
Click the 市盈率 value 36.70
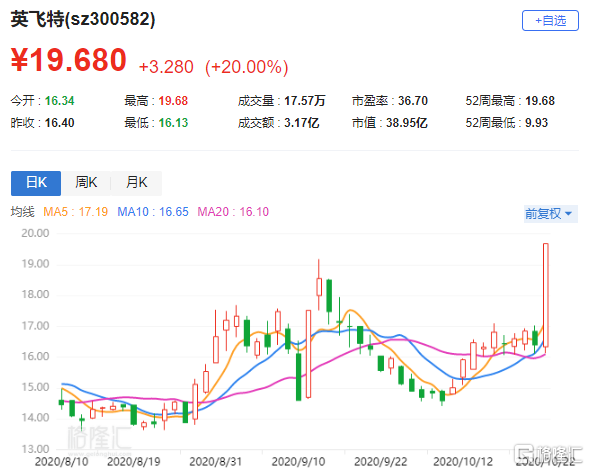[x=413, y=101]
